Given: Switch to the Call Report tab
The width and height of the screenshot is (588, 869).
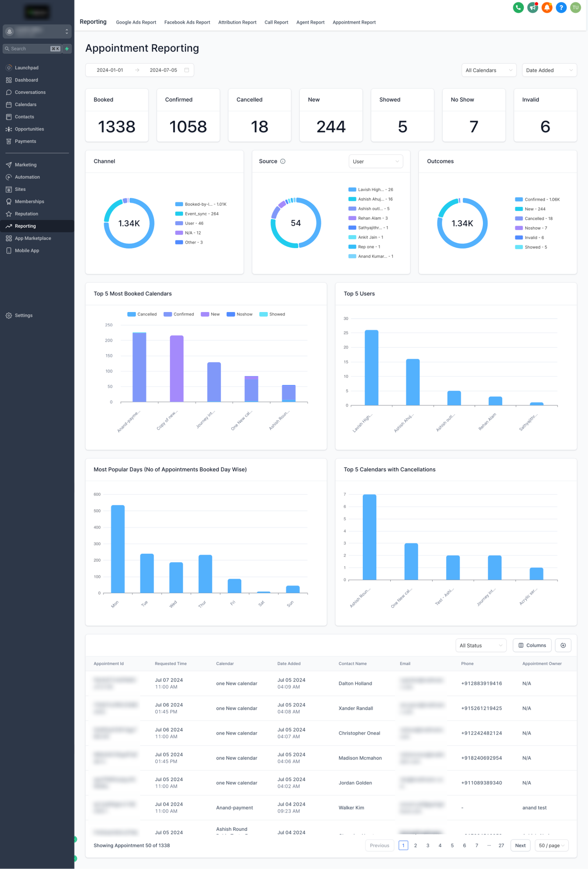Looking at the screenshot, I should point(276,22).
